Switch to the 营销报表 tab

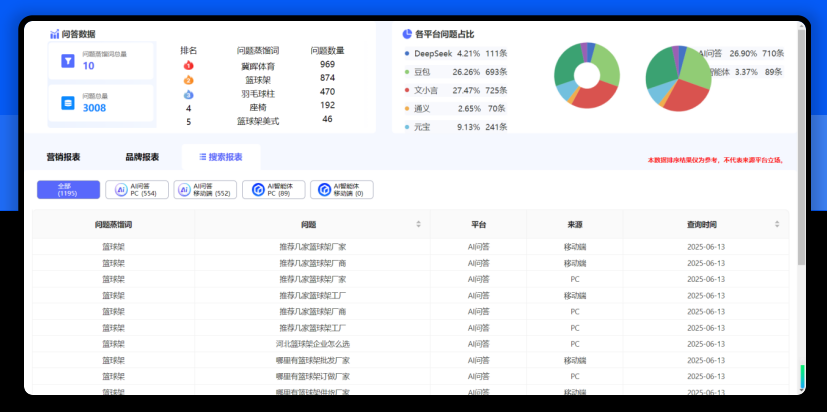click(64, 157)
